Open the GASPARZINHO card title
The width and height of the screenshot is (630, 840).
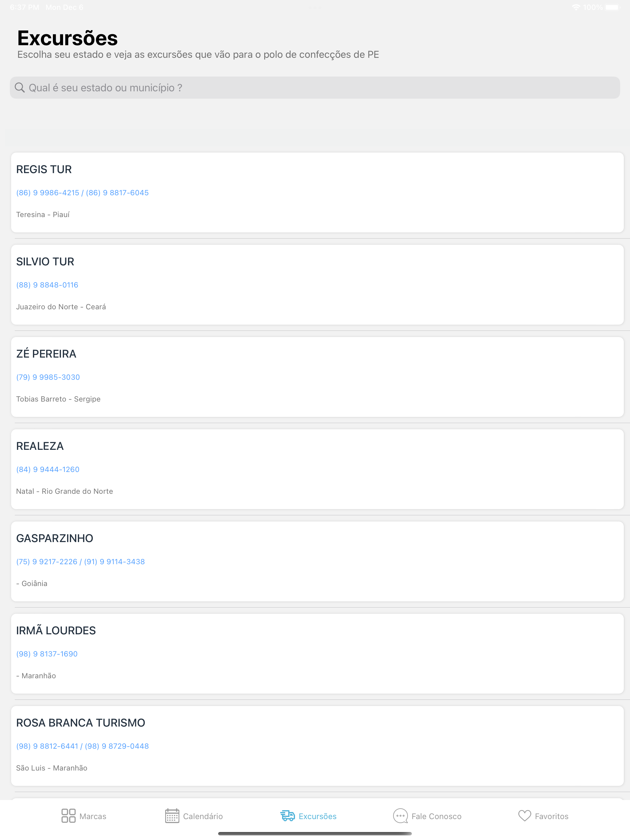coord(55,538)
